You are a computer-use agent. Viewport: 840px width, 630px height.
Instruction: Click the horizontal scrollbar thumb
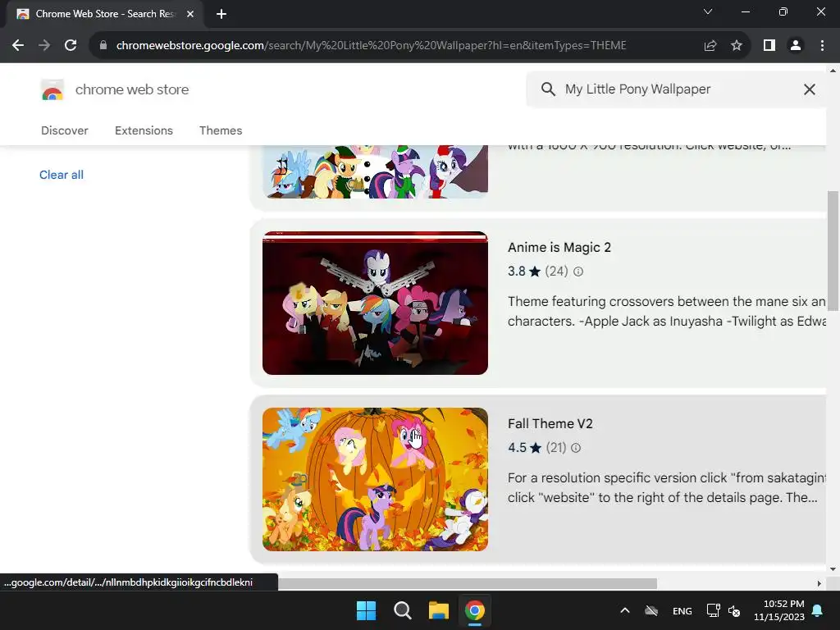point(467,583)
